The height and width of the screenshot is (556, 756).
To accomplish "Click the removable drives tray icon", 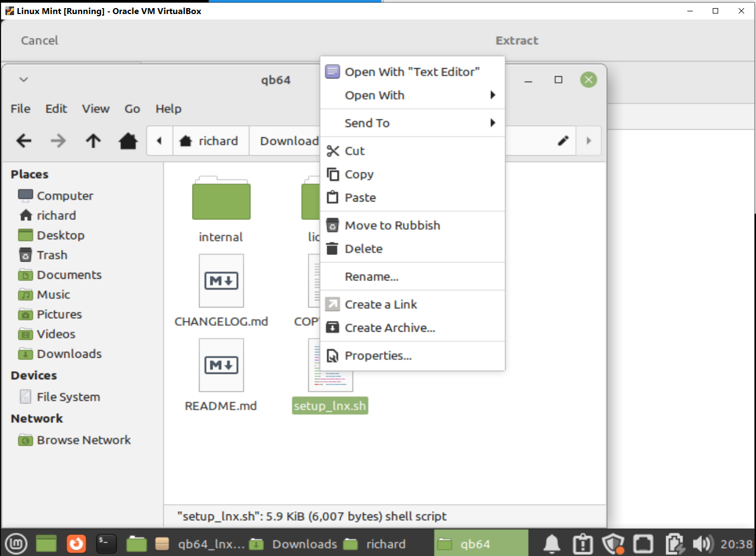I will (644, 544).
